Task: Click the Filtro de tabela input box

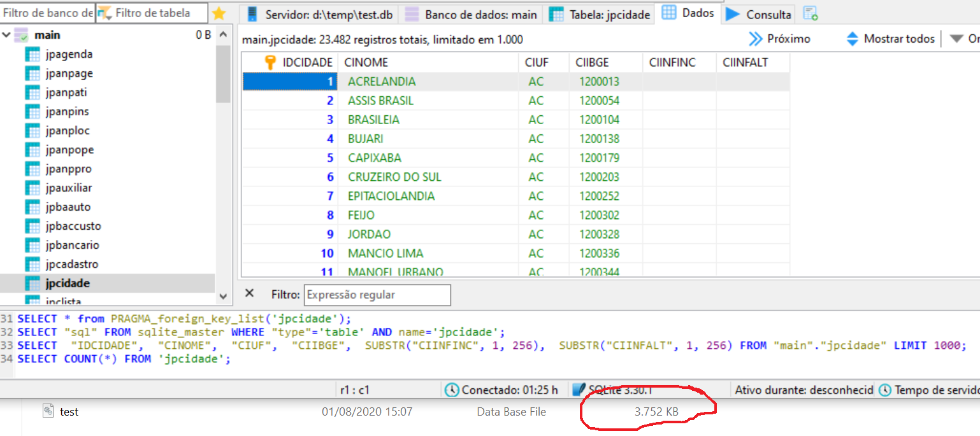Action: coord(159,13)
